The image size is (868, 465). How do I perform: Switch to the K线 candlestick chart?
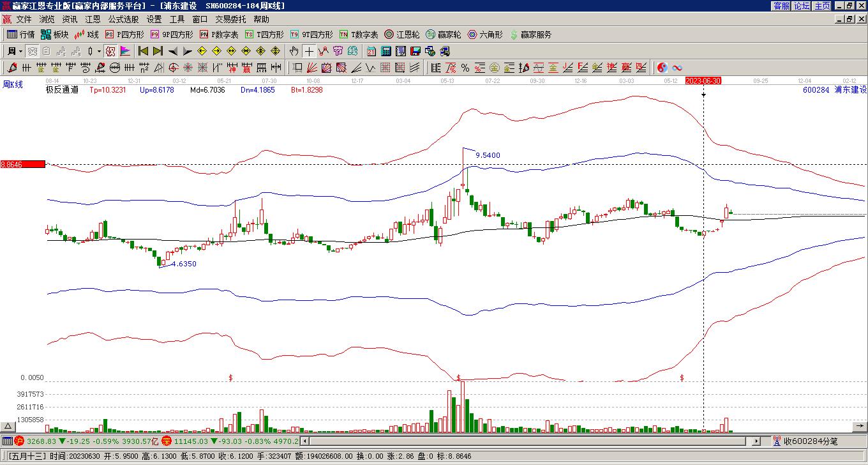click(87, 34)
